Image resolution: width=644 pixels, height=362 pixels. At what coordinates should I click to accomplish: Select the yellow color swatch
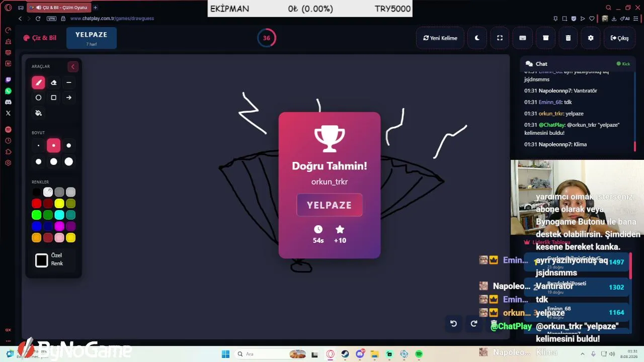59,204
